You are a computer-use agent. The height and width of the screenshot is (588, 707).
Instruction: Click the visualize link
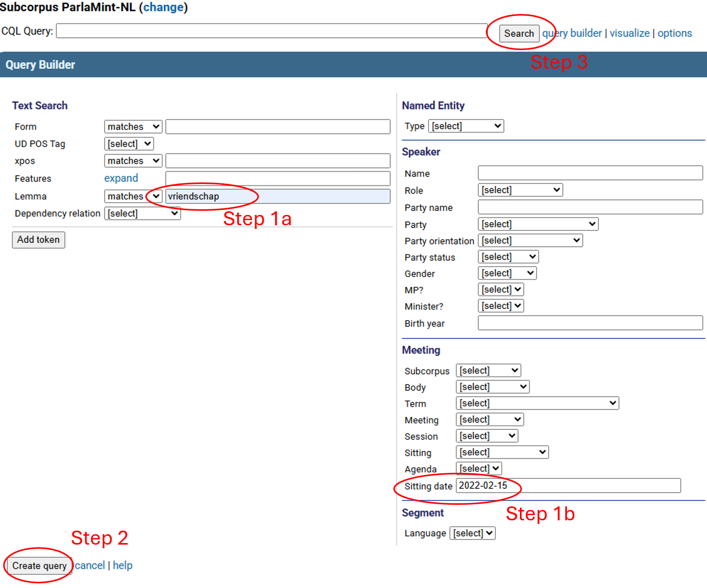[629, 33]
